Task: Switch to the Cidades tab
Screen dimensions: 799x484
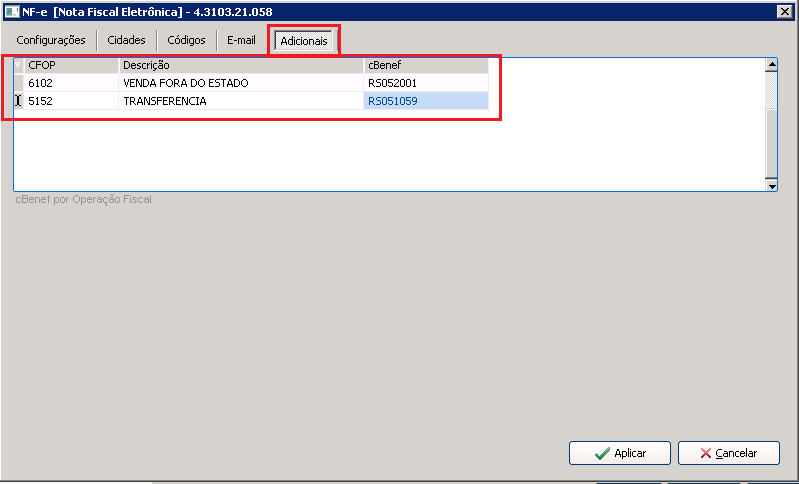Action: pyautogui.click(x=127, y=40)
